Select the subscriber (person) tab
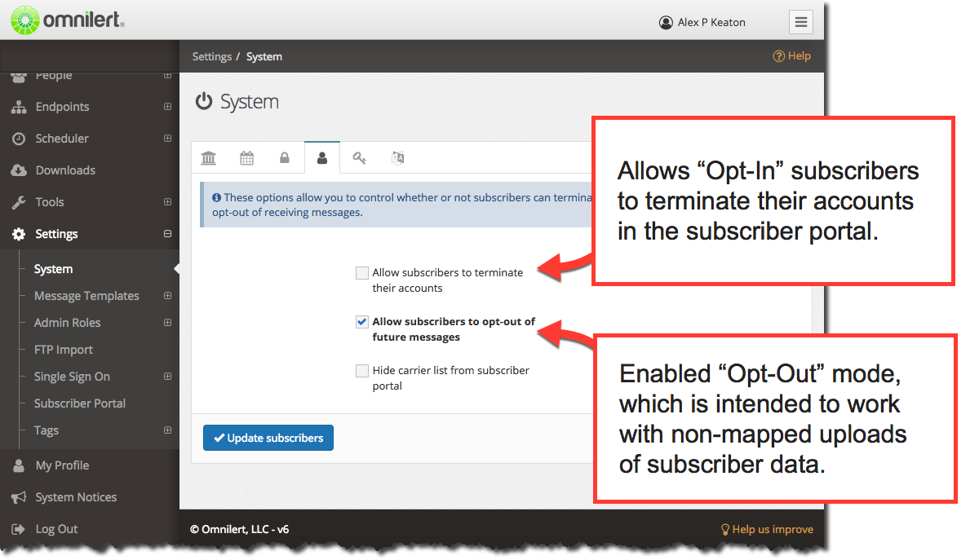The image size is (979, 560). pos(322,158)
